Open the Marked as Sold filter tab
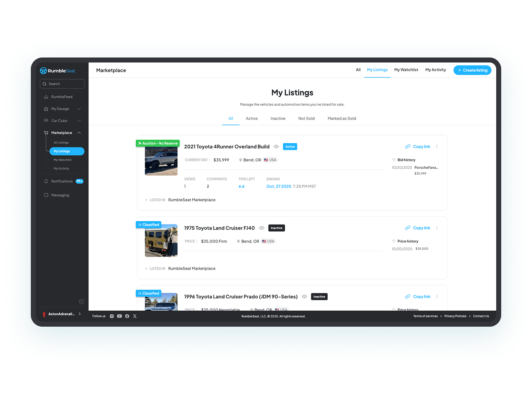Viewport: 532px width, 405px height. point(341,118)
